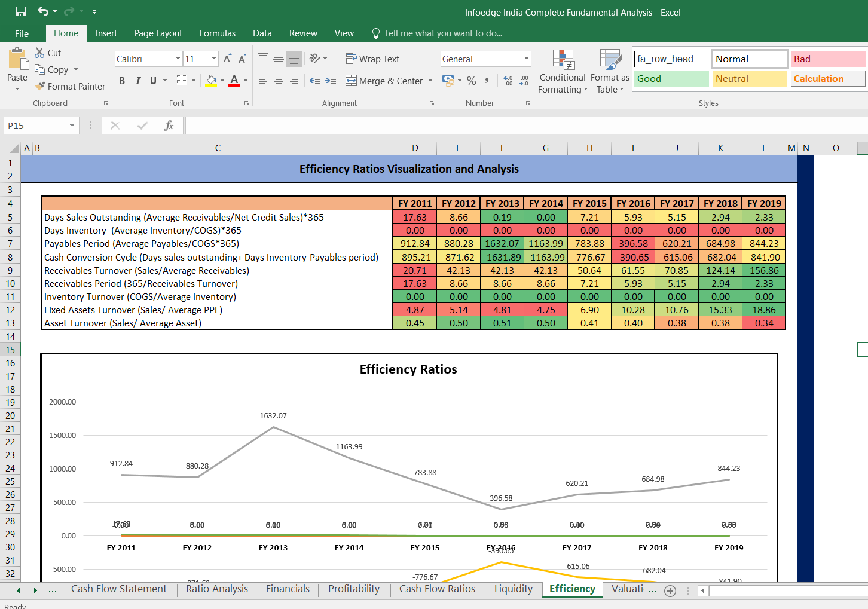Open the File tab
The image size is (868, 609).
click(22, 33)
